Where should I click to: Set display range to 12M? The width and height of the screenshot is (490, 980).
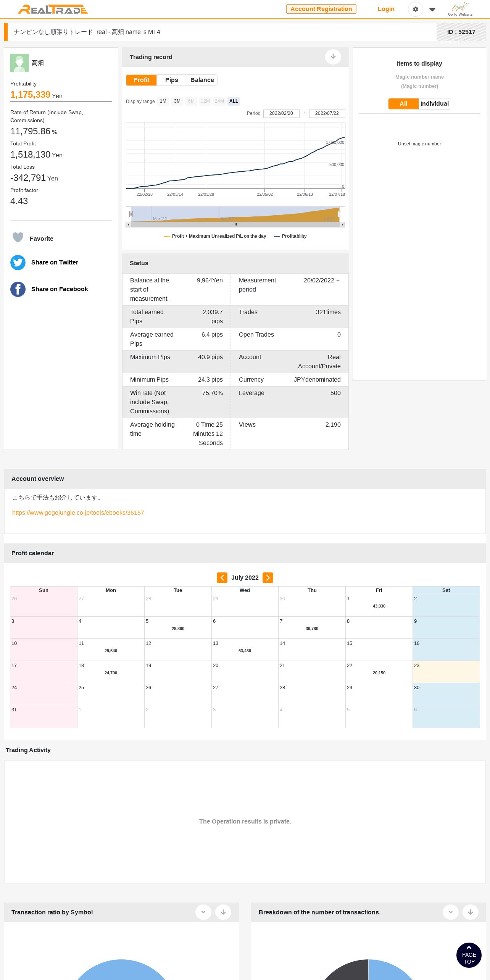[205, 101]
